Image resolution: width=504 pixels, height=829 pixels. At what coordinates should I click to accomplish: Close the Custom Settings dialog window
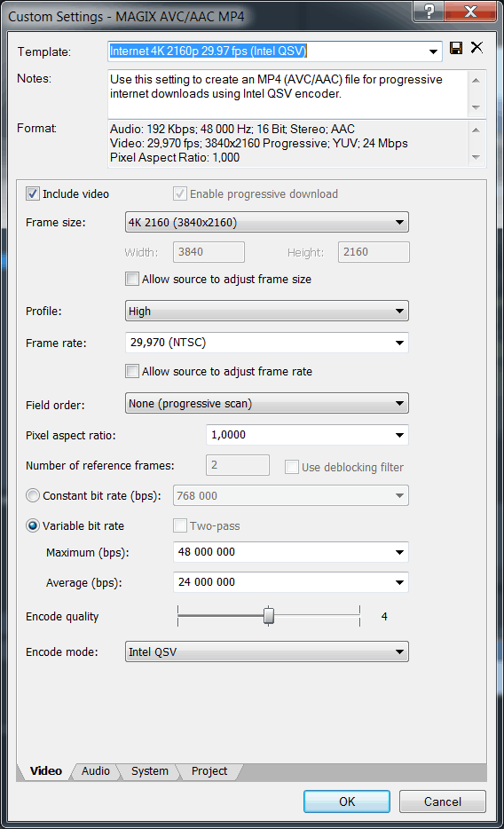(470, 11)
